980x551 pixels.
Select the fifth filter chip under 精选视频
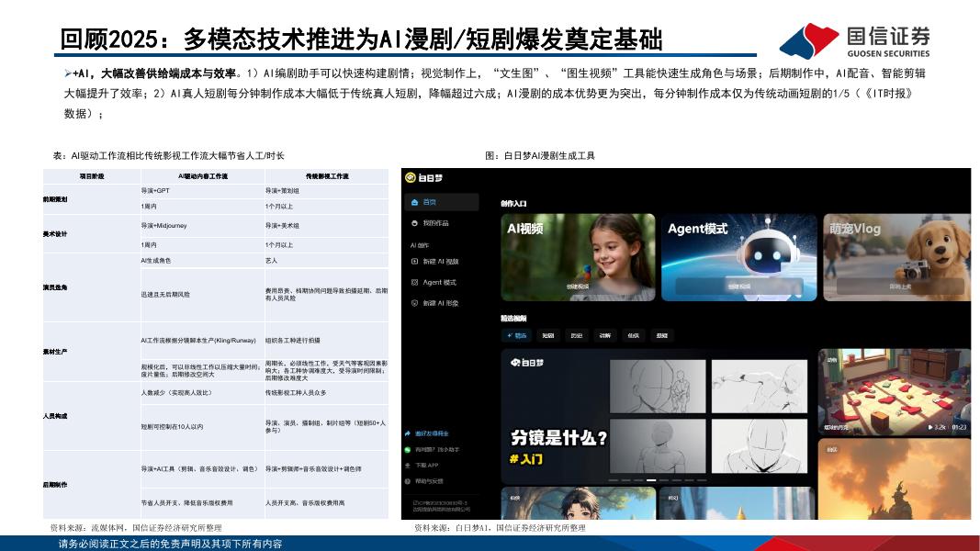(633, 335)
